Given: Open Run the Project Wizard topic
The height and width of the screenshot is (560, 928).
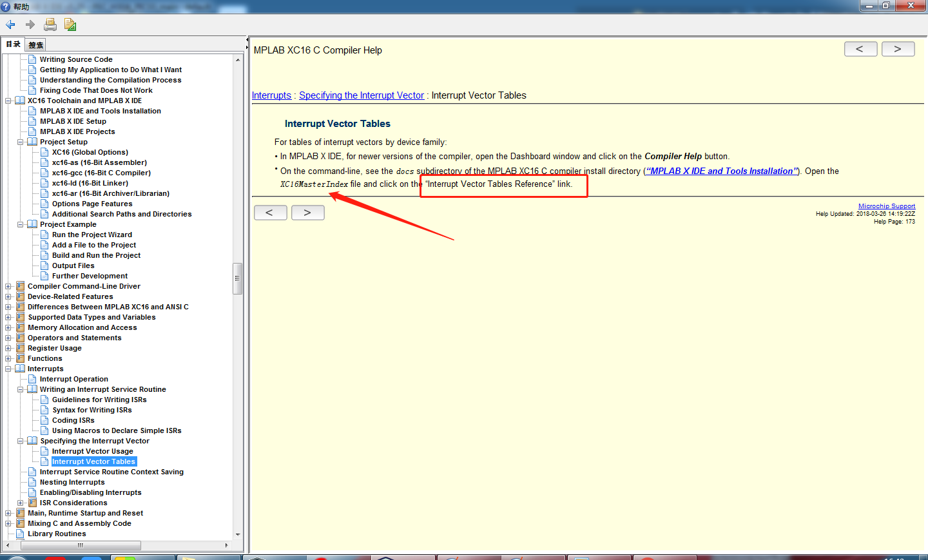Looking at the screenshot, I should point(92,235).
